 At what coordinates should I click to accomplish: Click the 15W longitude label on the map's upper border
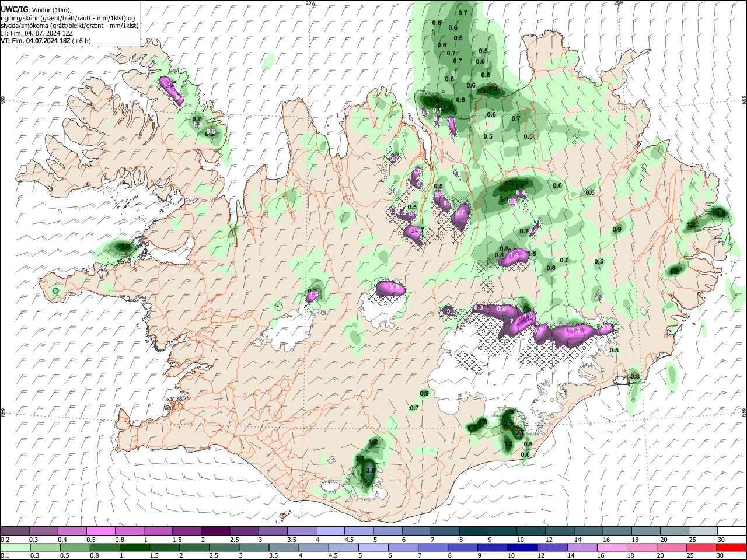pyautogui.click(x=618, y=3)
